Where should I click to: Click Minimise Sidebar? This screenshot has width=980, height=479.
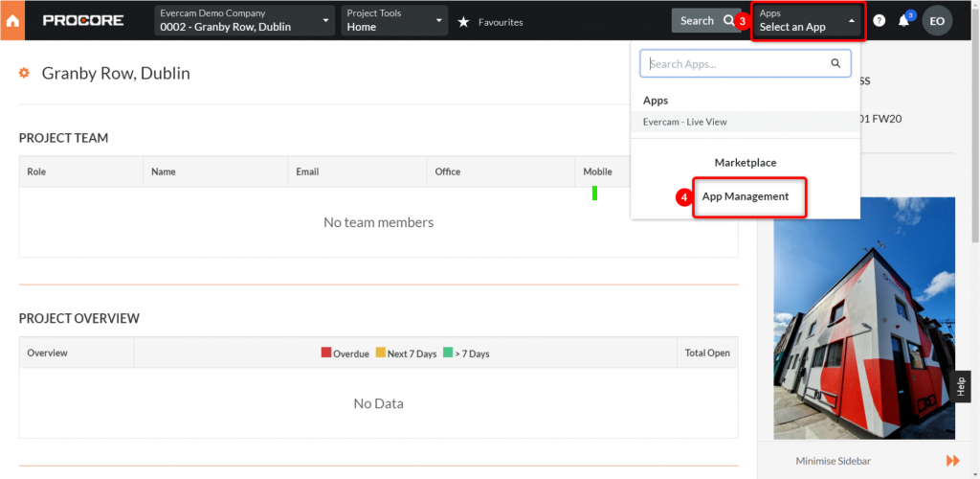tap(834, 461)
